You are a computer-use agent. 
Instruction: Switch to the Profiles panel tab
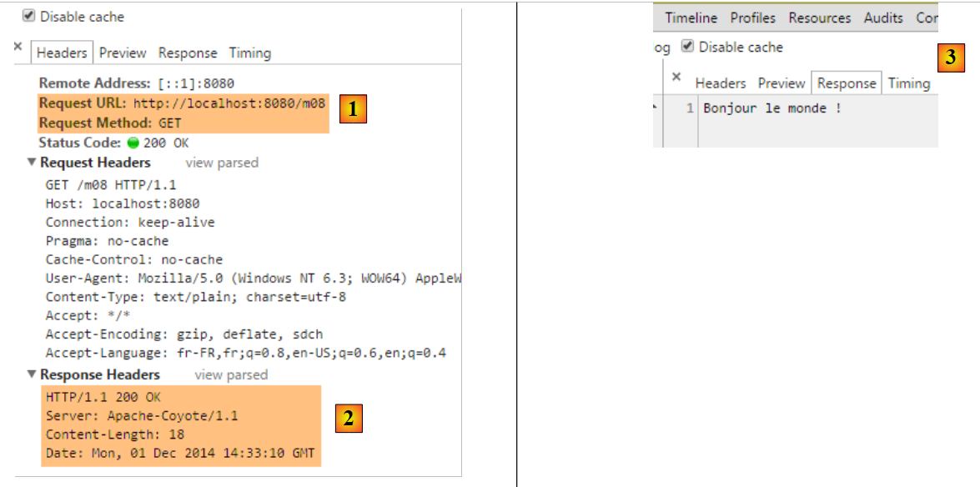point(752,18)
